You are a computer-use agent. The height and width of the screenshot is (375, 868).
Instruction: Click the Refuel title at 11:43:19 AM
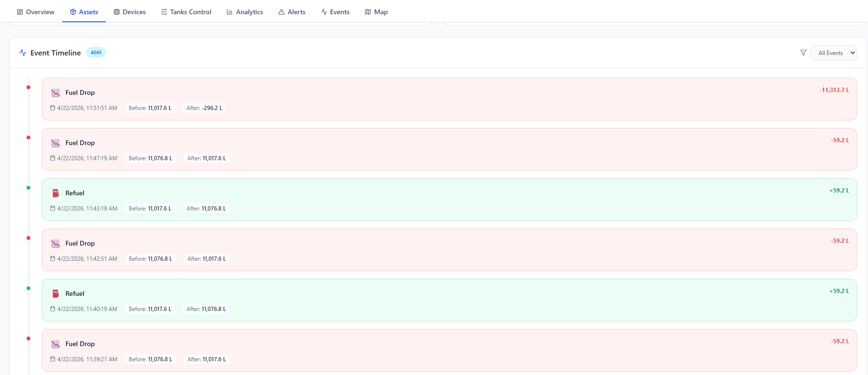[x=75, y=193]
